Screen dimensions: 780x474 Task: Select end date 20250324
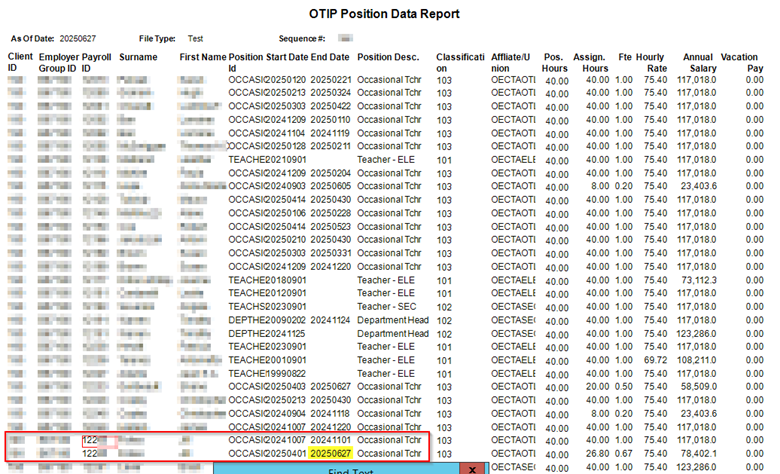click(330, 93)
